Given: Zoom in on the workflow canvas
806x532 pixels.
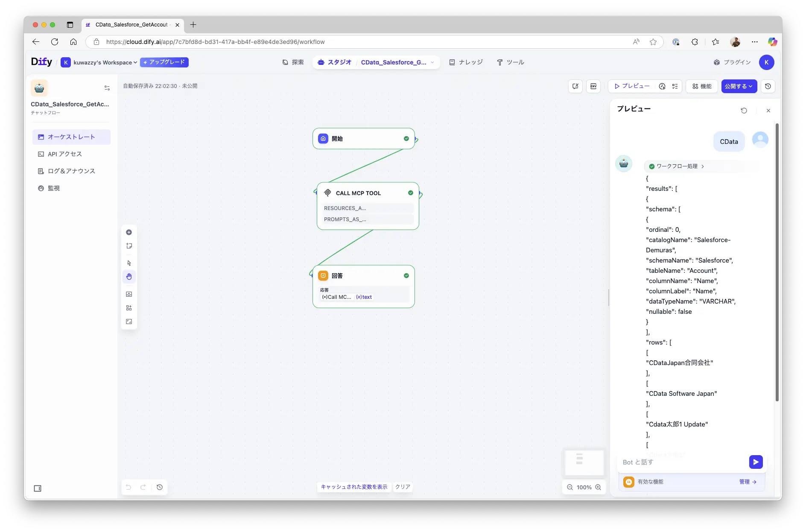Looking at the screenshot, I should click(598, 487).
